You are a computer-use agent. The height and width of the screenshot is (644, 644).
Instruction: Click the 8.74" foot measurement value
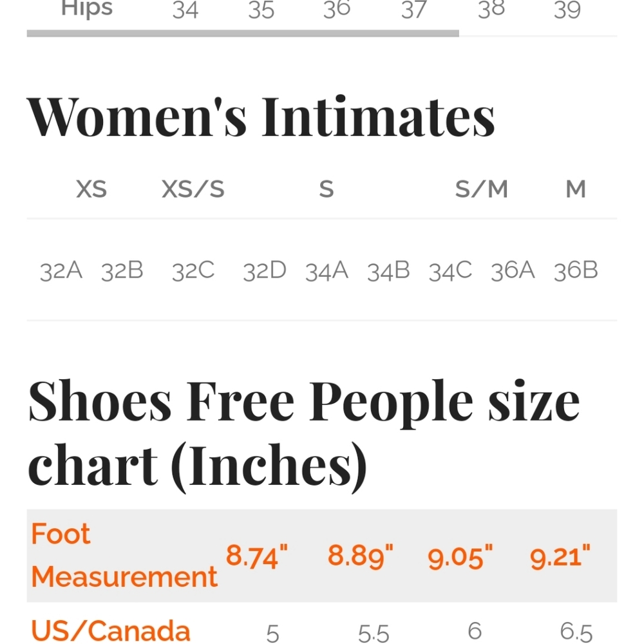(x=257, y=556)
